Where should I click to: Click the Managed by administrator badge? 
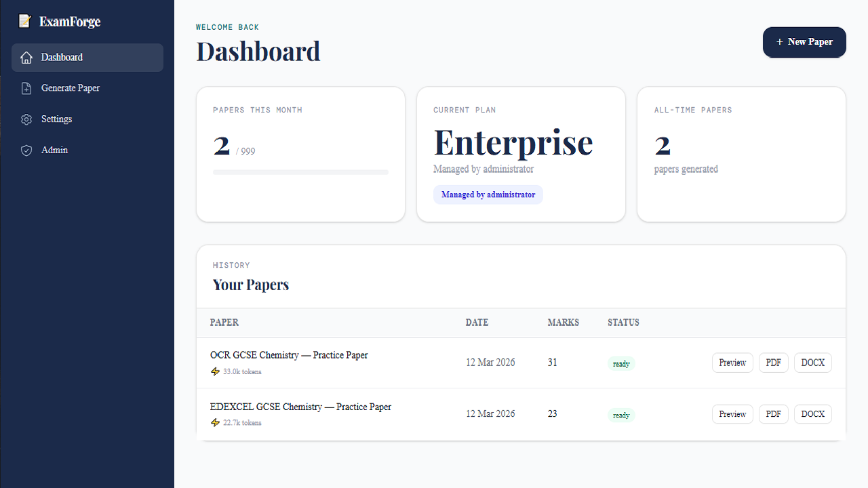coord(488,195)
